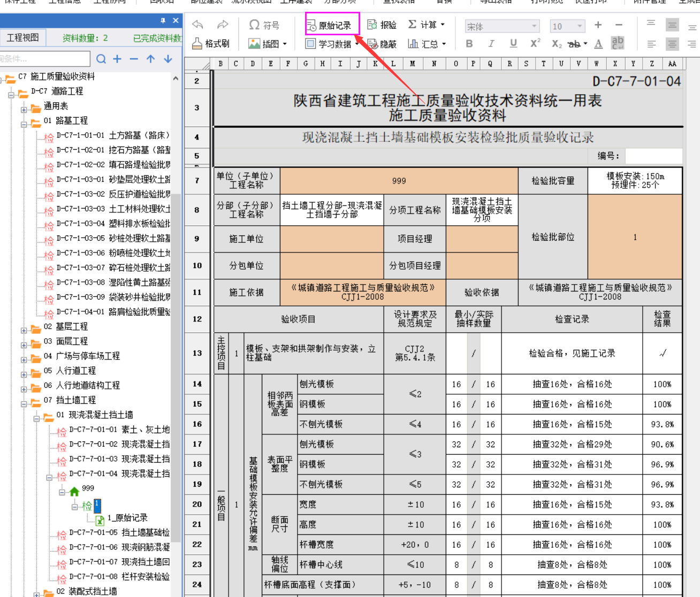
Task: Click the 计算 sigma calculate icon
Action: [413, 25]
